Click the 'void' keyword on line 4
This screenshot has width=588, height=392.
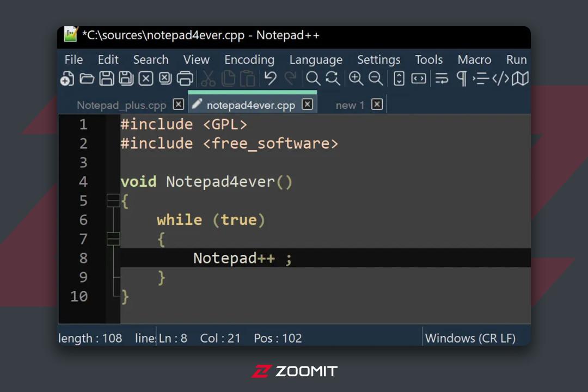coord(138,181)
